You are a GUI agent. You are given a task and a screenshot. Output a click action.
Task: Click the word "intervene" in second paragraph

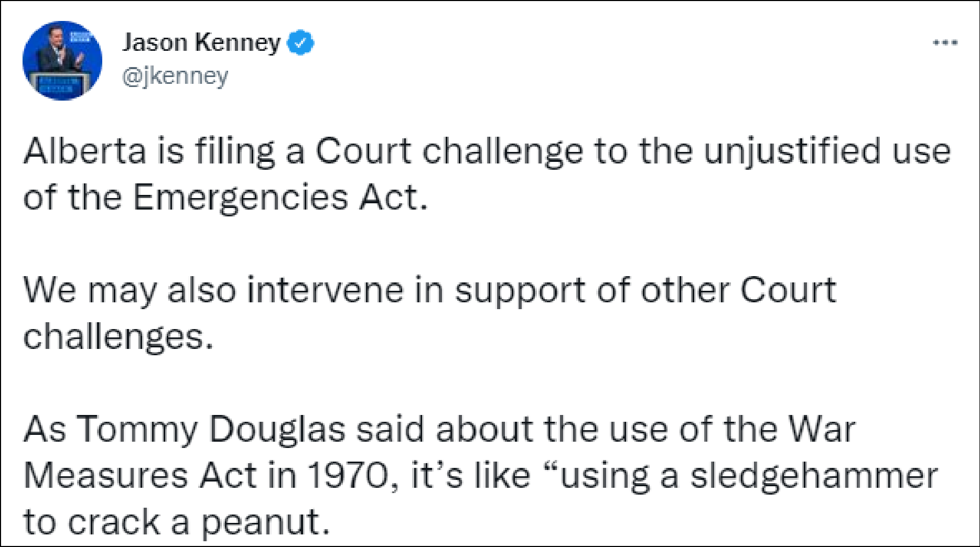tap(325, 290)
